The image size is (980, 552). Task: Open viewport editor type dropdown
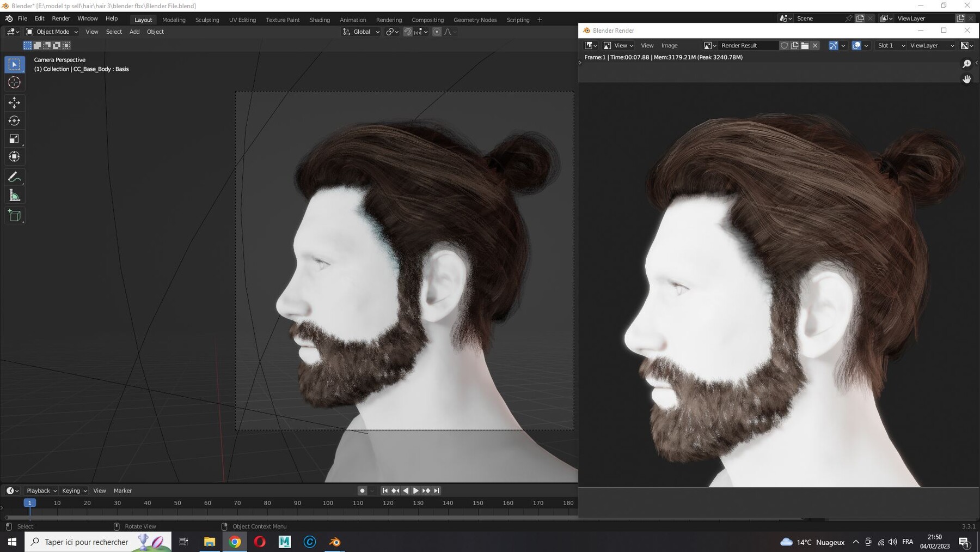(13, 32)
